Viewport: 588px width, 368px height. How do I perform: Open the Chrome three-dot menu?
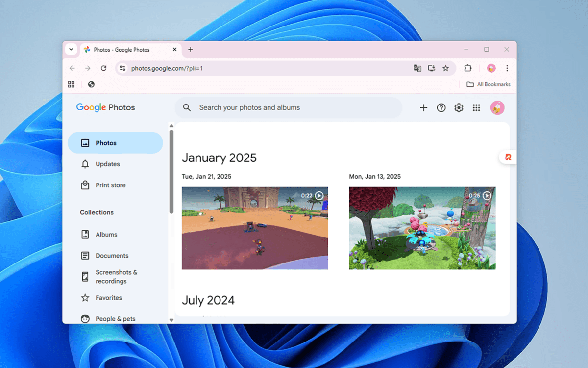[507, 68]
